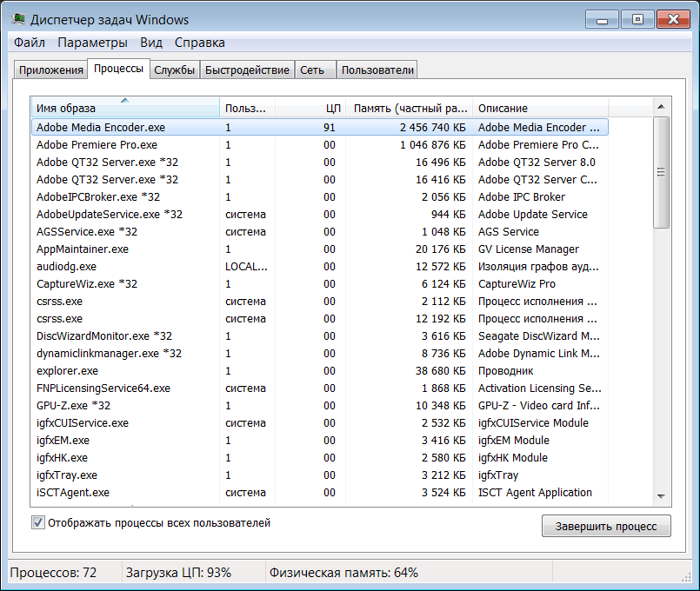Sort by Польз... column header
Image resolution: width=700 pixels, height=591 pixels.
[x=247, y=108]
